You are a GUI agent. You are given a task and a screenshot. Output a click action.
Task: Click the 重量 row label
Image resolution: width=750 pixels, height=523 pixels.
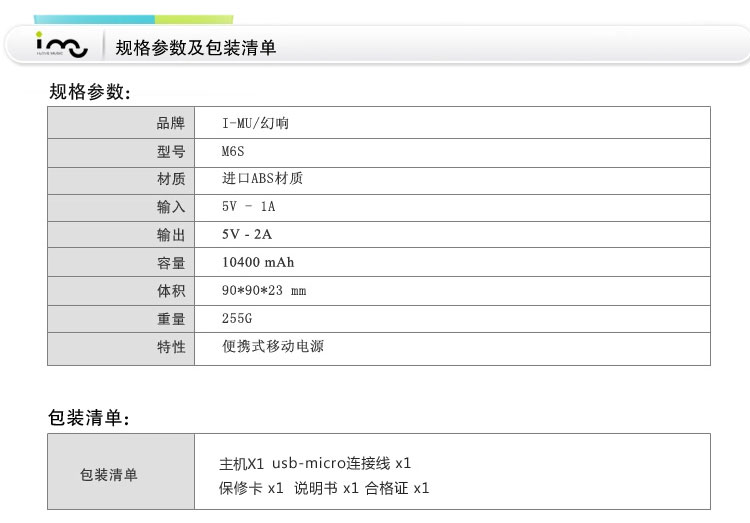170,319
